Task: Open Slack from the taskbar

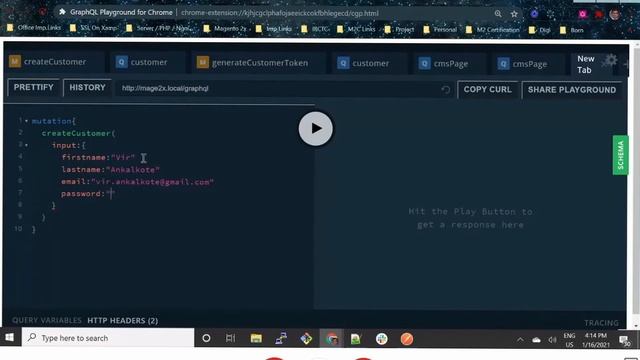Action: 382,339
